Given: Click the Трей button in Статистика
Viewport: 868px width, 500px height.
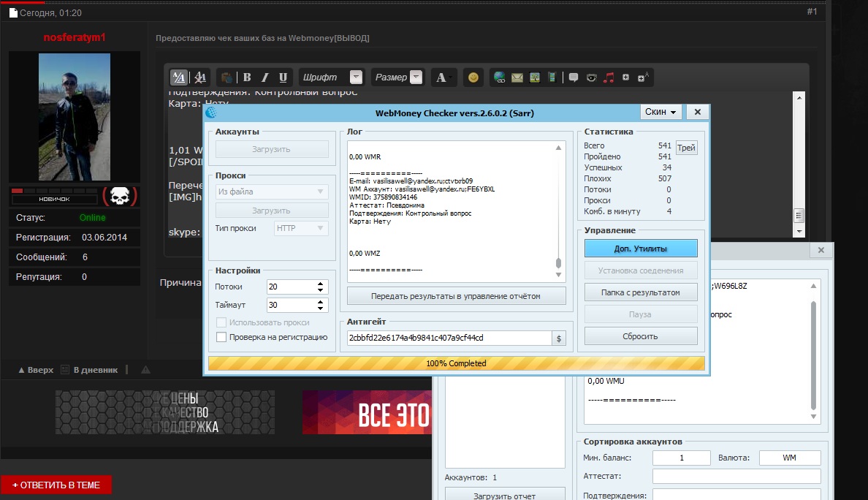Looking at the screenshot, I should point(686,148).
